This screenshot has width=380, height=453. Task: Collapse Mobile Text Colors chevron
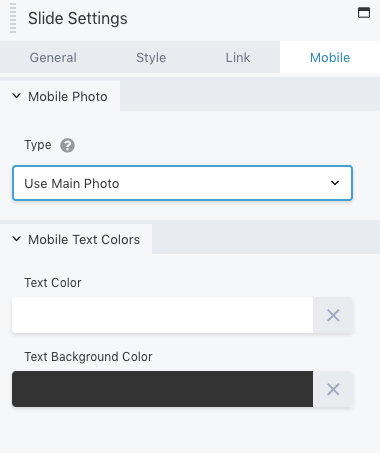[16, 239]
